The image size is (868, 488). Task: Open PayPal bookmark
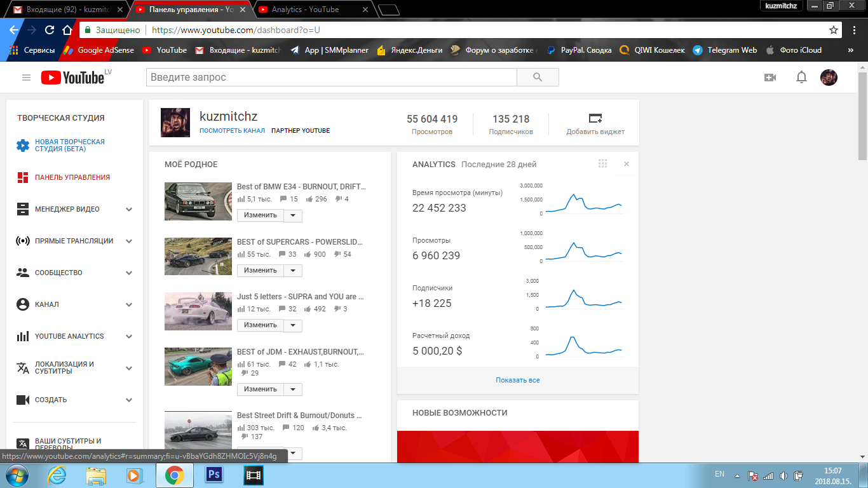click(579, 50)
